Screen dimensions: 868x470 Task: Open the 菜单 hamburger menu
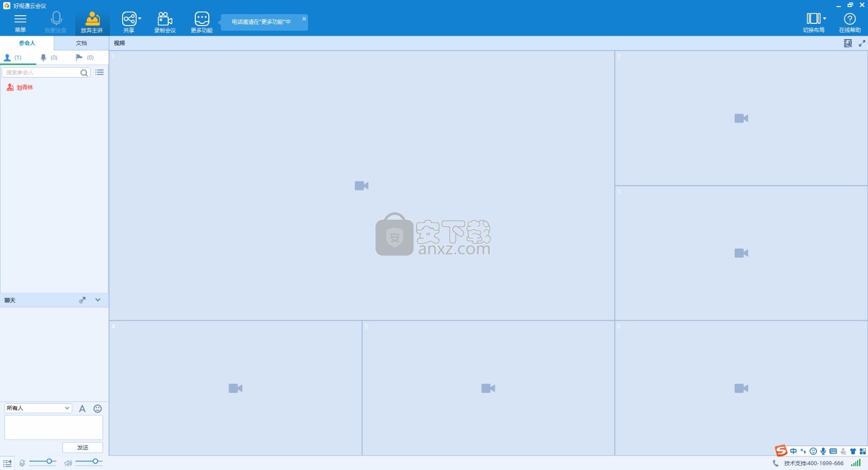tap(20, 22)
